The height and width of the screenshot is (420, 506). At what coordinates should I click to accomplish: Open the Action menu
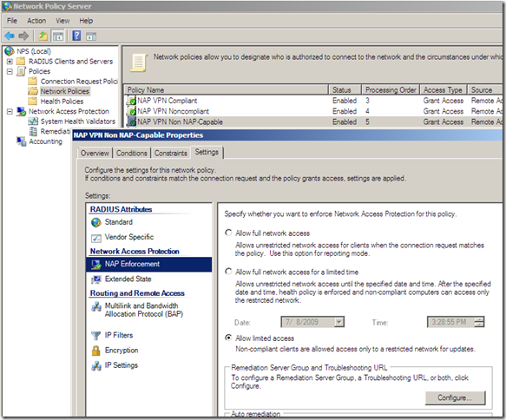click(x=36, y=21)
